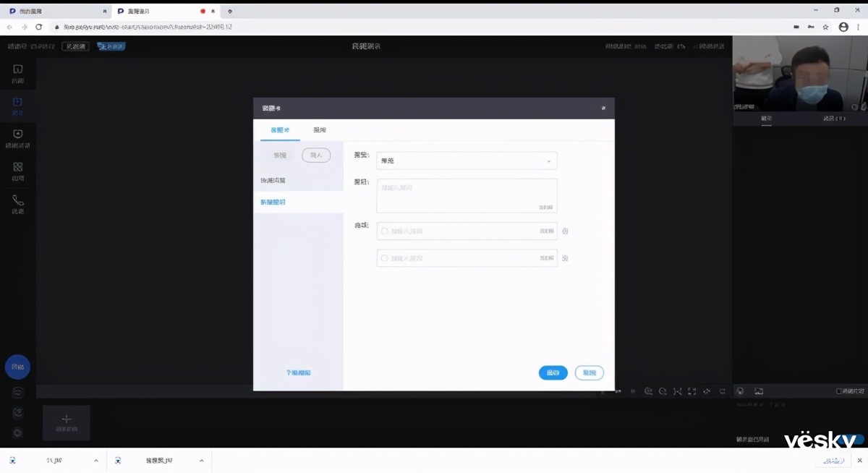Open the question type dropdown in dialog
868x473 pixels.
[467, 161]
